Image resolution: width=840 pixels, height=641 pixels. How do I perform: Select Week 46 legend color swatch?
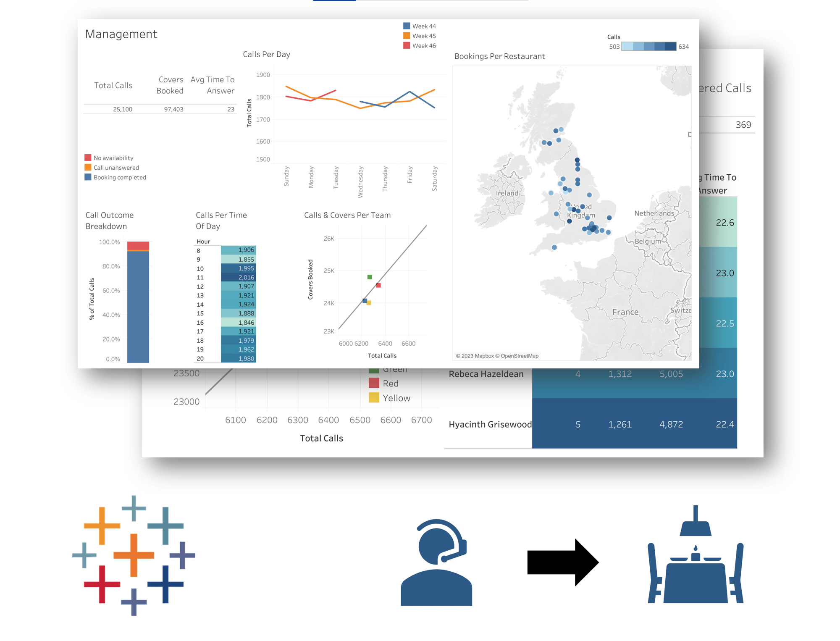[x=407, y=45]
